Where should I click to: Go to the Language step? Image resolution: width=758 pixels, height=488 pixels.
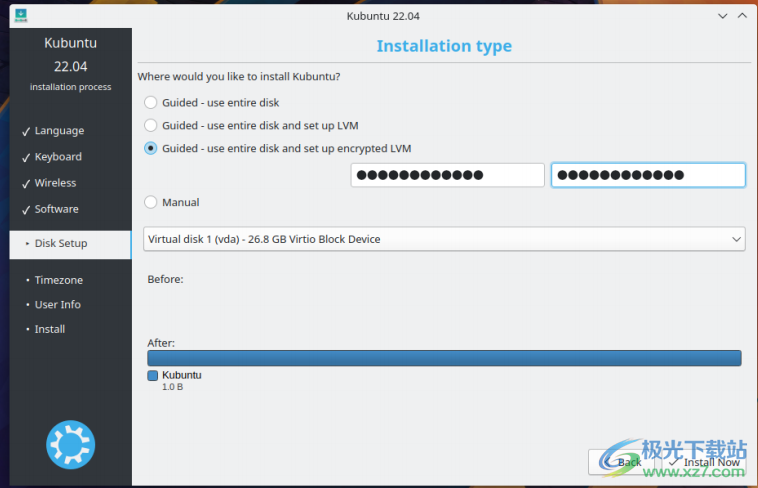(x=59, y=131)
